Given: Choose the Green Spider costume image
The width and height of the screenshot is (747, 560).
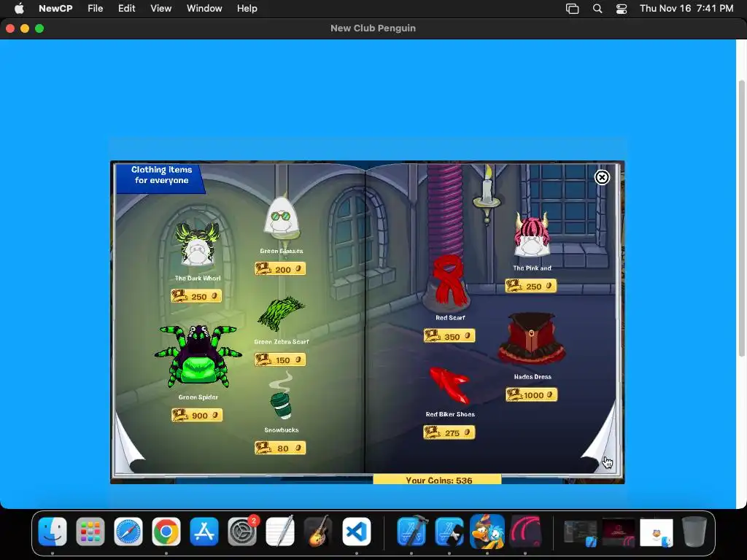Looking at the screenshot, I should click(198, 357).
